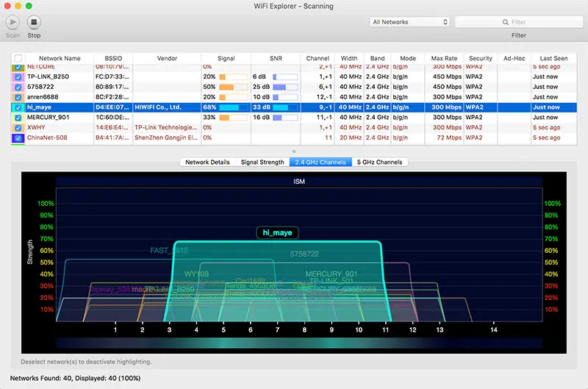Sort by the Max Rate column header
588x389 pixels.
click(x=444, y=58)
